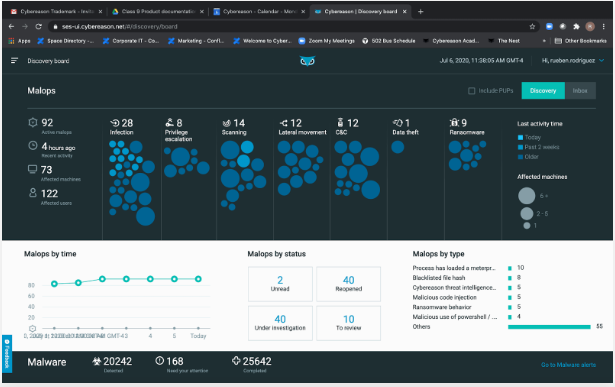Screen dimensions: 615x387
Task: Click the Today legend color swatch
Action: (x=520, y=137)
